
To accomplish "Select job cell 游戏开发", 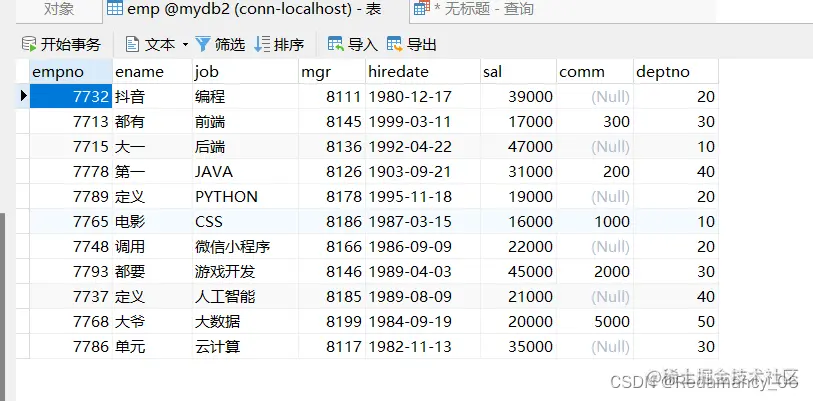I will click(x=246, y=271).
